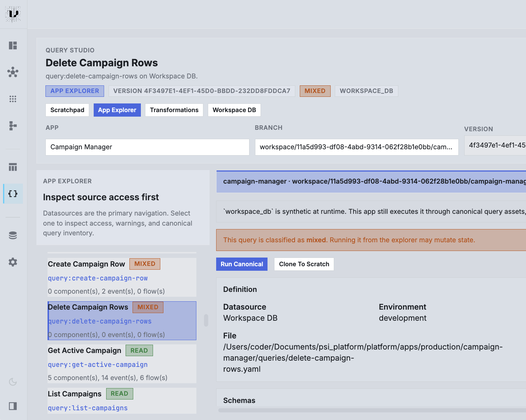Open settings via the gear icon

(x=13, y=262)
